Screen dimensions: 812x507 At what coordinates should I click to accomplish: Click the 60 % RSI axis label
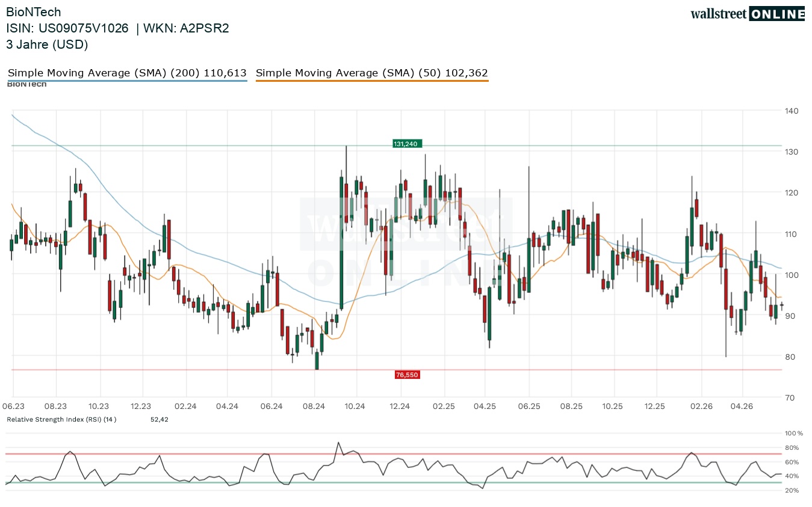793,462
